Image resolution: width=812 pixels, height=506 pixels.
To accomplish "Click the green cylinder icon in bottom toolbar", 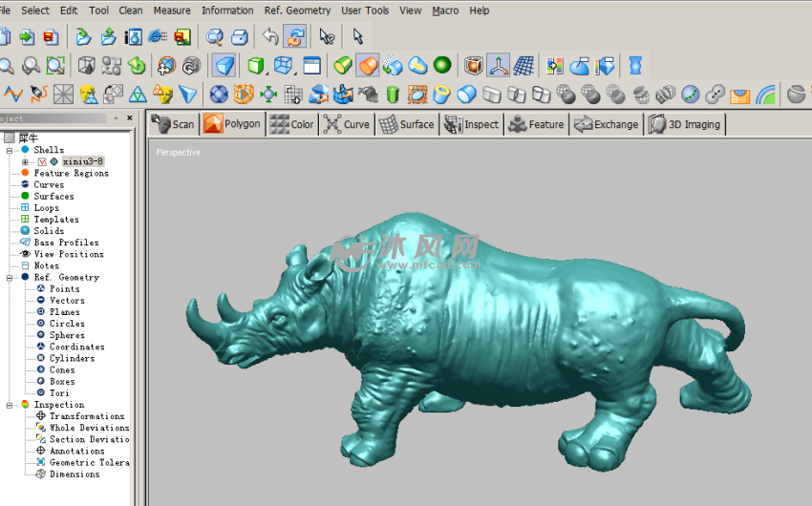I will pyautogui.click(x=393, y=95).
